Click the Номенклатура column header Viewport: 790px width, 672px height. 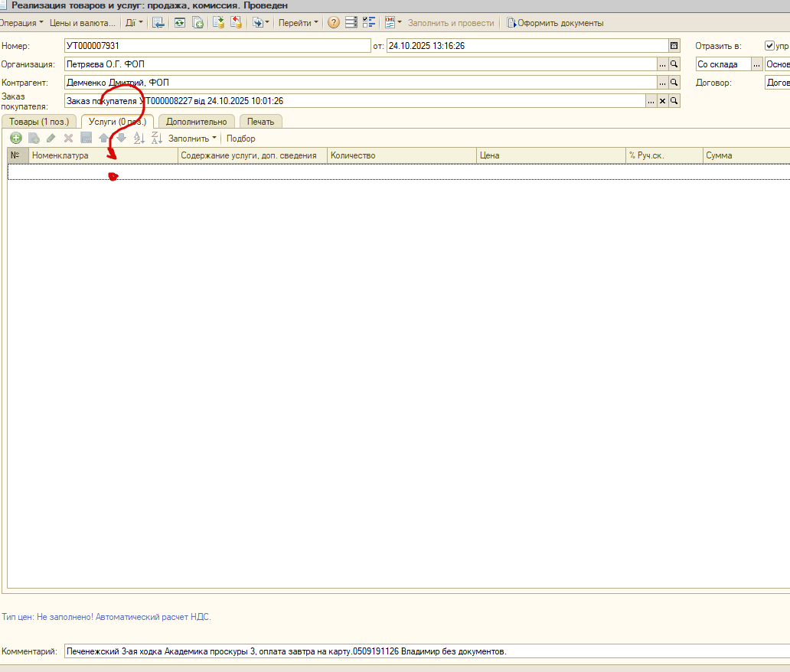coord(103,155)
